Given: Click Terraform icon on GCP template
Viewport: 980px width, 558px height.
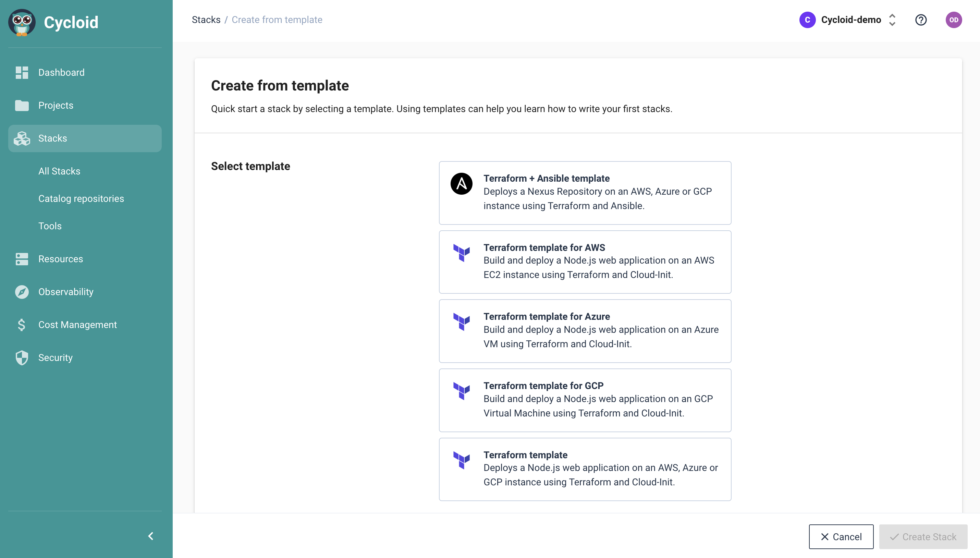Looking at the screenshot, I should click(461, 391).
